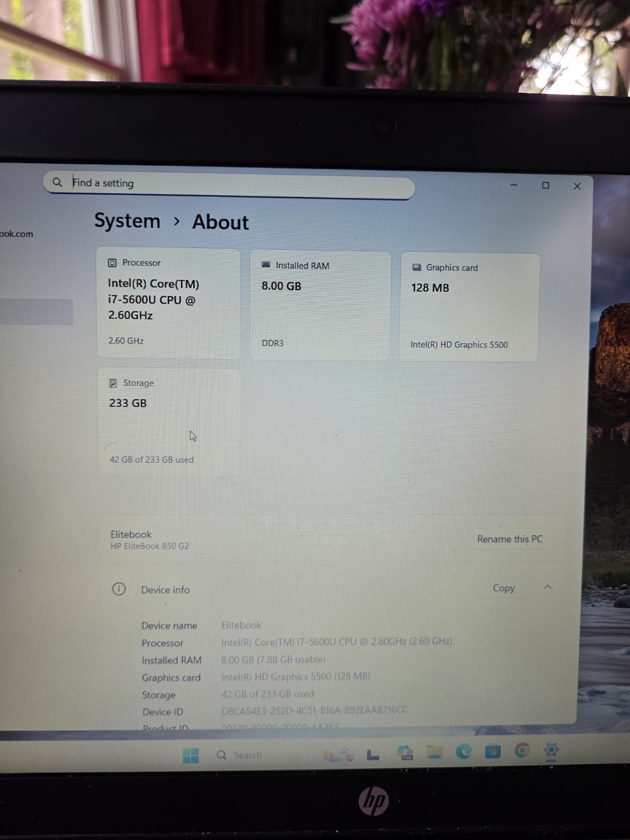Click the 8.00 GB RAM value
This screenshot has height=840, width=630.
point(281,286)
